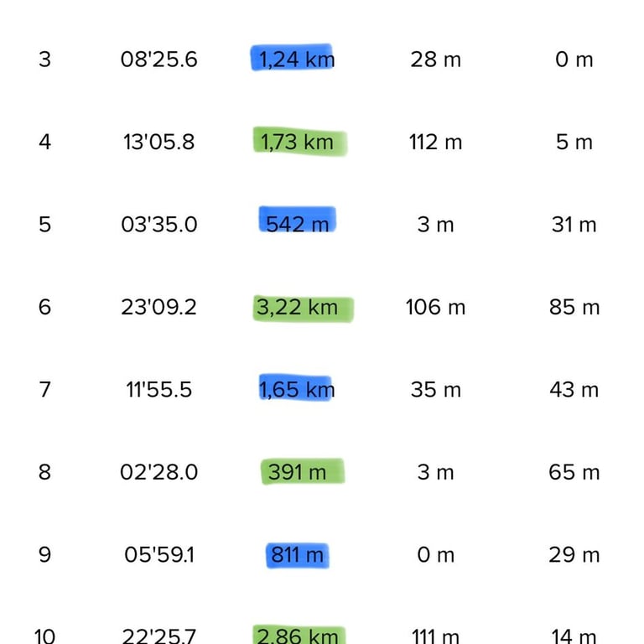Tap the 65 m descent in lap 8
The image size is (644, 644).
(574, 472)
